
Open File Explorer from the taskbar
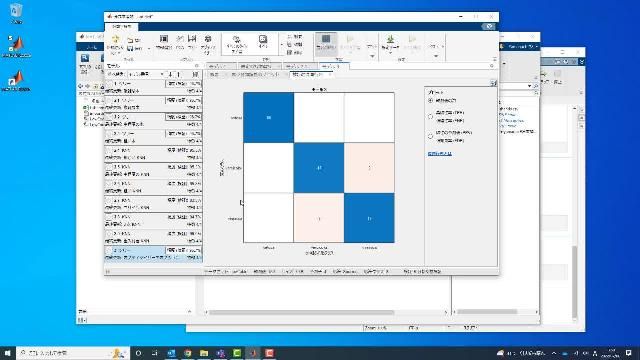(204, 353)
